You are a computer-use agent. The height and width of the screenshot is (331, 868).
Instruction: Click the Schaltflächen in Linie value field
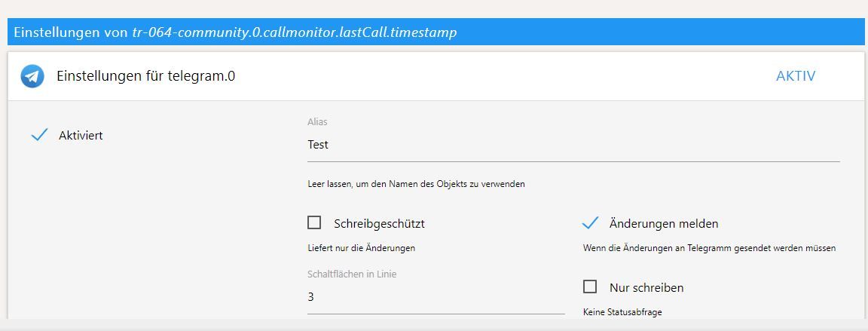(436, 297)
